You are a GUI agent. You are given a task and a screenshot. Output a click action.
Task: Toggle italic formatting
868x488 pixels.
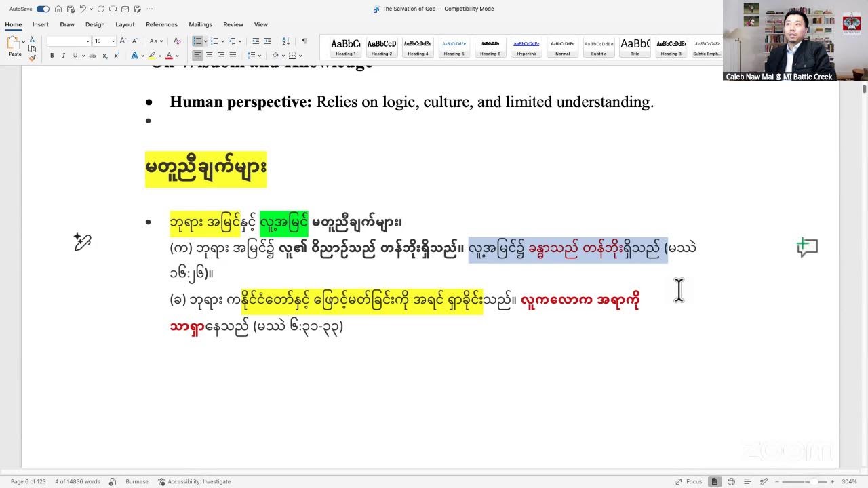tap(63, 56)
